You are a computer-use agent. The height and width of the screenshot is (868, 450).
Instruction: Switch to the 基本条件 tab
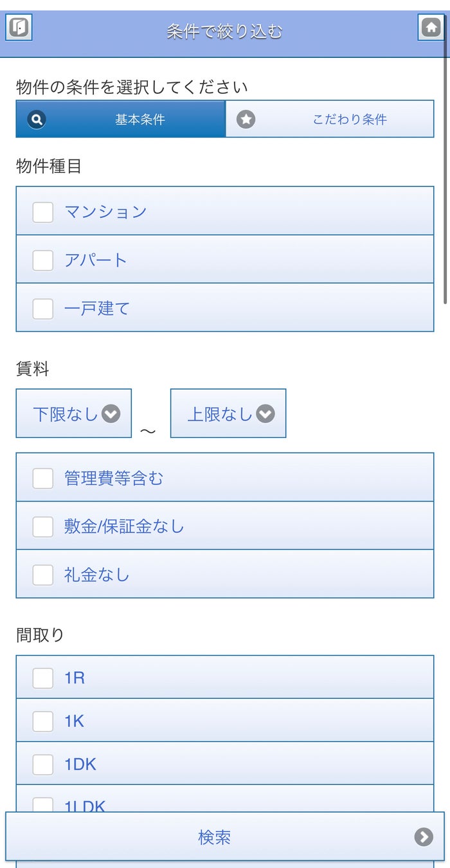[x=121, y=119]
